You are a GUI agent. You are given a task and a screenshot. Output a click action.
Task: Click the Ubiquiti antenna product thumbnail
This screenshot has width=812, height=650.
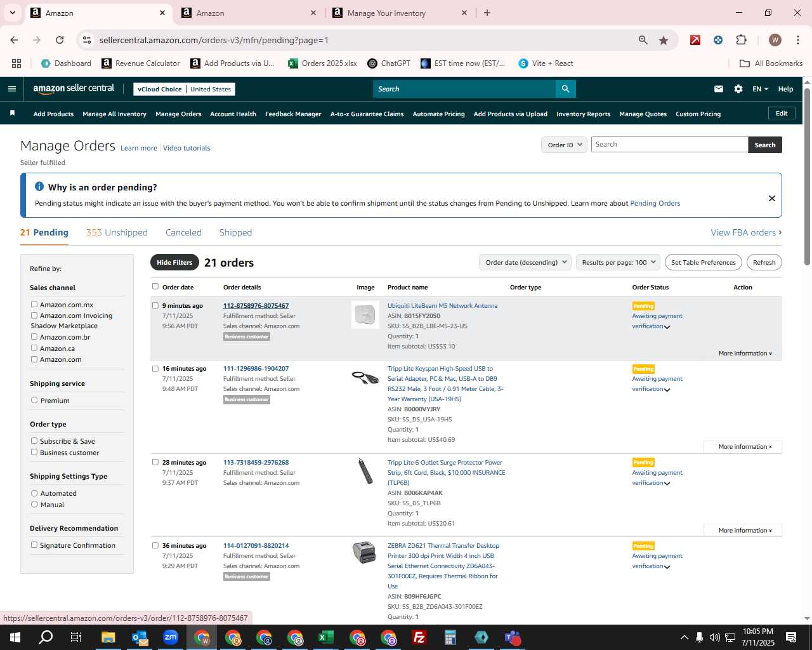click(x=365, y=314)
